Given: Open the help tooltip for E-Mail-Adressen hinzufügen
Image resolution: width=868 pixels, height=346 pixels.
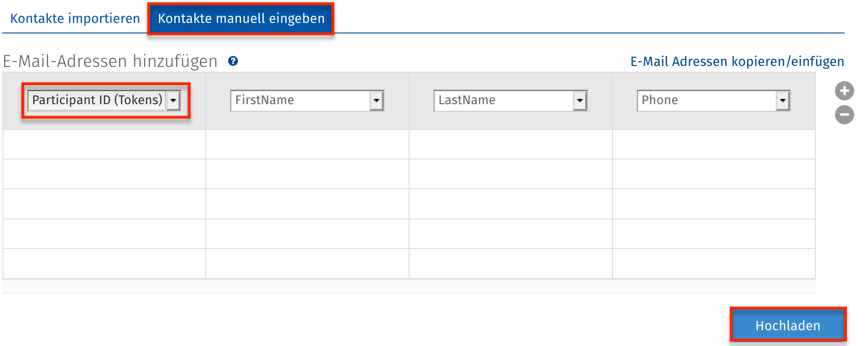Looking at the screenshot, I should 233,61.
